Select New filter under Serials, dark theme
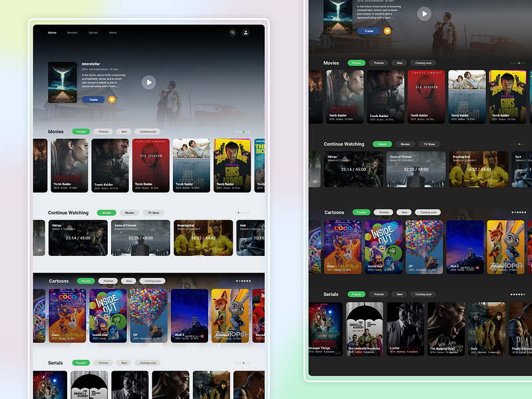 (400, 294)
